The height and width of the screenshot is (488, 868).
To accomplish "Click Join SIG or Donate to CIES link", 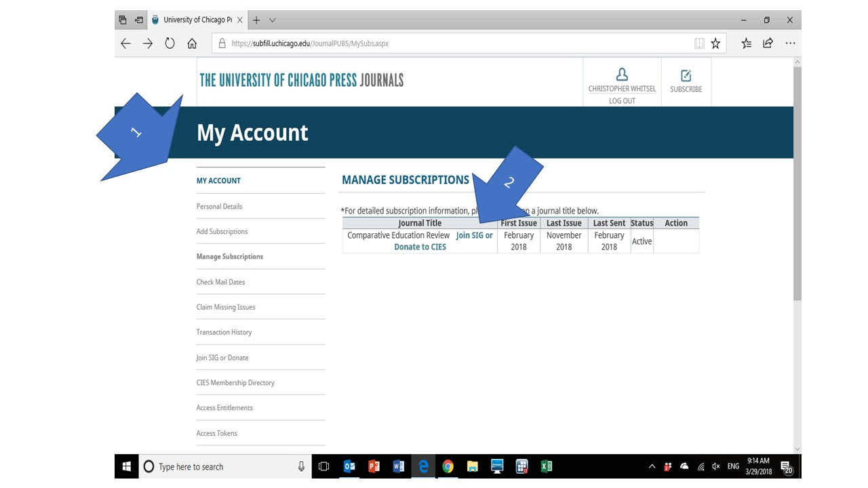I will 474,236.
